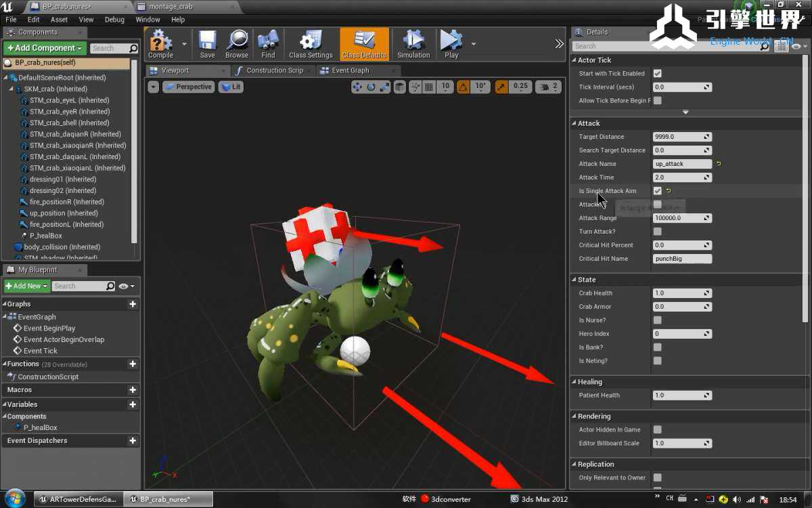
Task: Collapse the Attack category
Action: (x=574, y=123)
